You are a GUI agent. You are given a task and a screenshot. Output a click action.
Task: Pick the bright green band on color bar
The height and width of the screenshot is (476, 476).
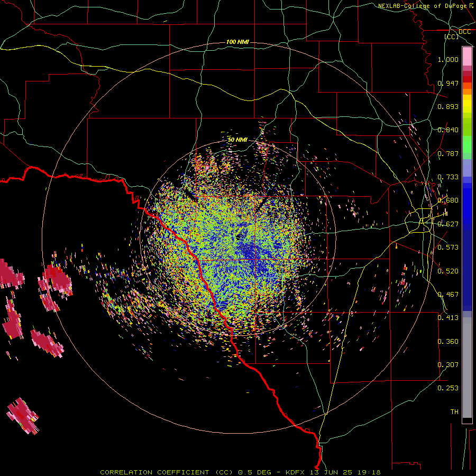tap(467, 144)
